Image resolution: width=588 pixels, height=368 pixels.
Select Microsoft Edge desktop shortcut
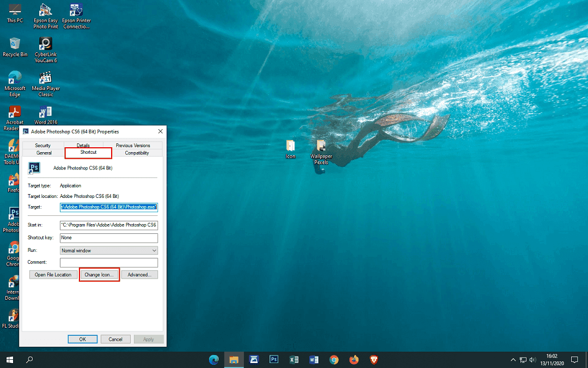15,84
